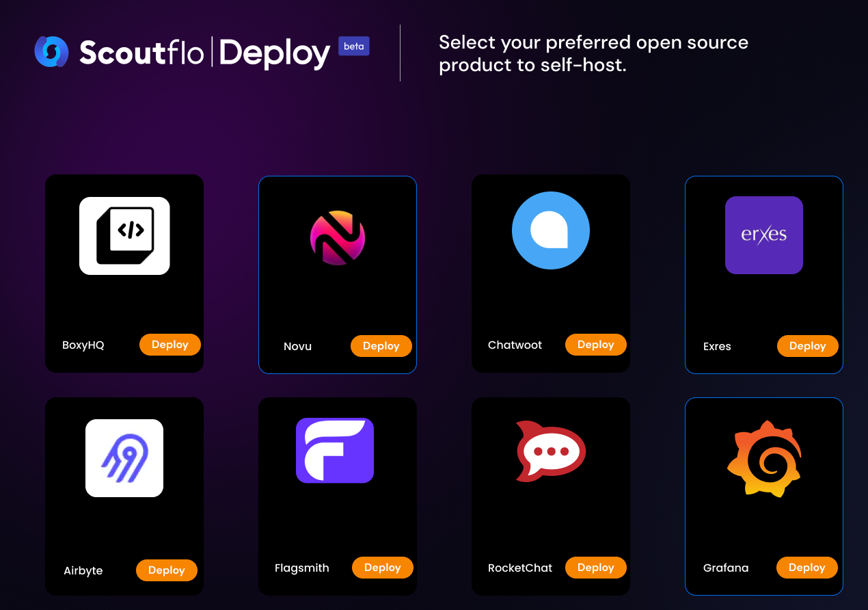The width and height of the screenshot is (868, 610).
Task: Click the Novu name label
Action: [x=297, y=347]
